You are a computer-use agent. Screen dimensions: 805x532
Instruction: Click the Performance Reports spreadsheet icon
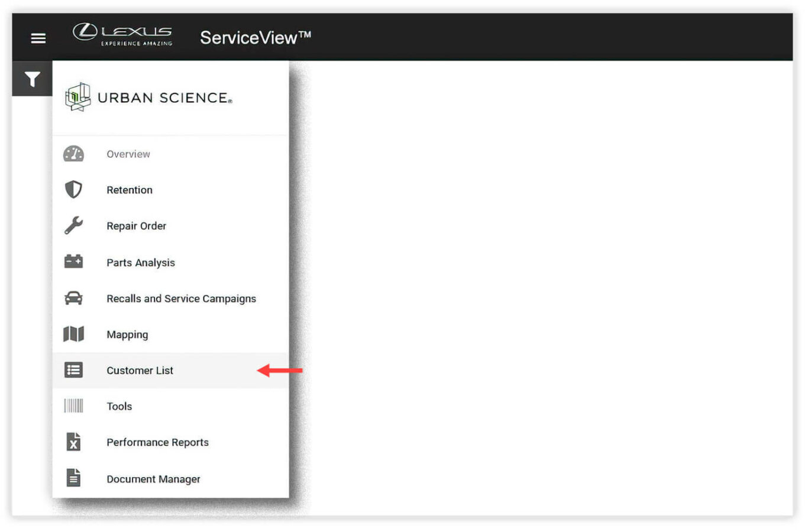73,442
